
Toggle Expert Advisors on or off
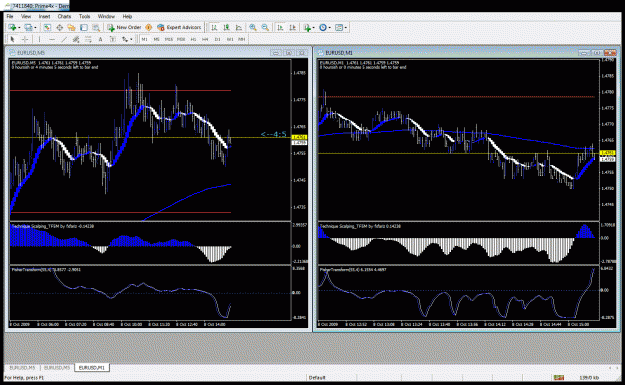coord(179,28)
